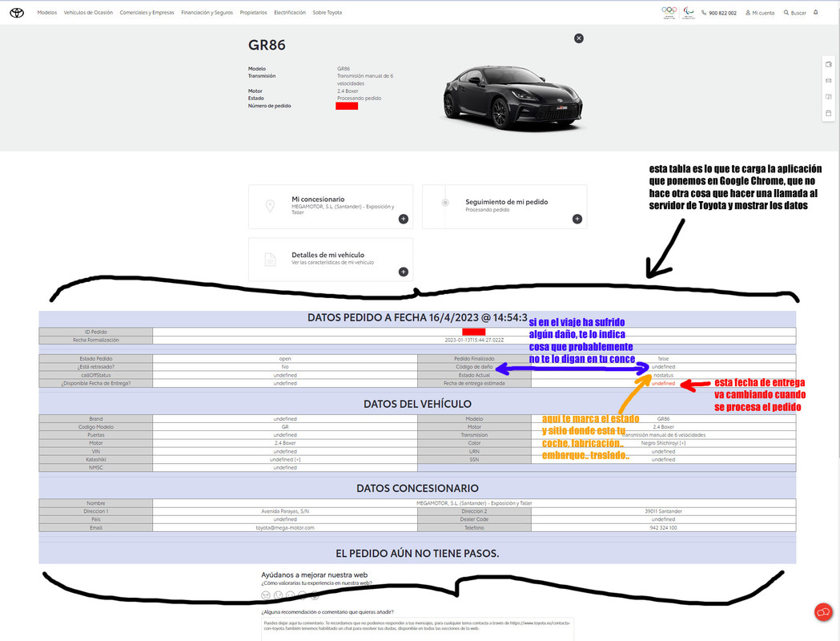Click the Mi concesionario card title
Screen dimensions: 840x641
point(318,199)
